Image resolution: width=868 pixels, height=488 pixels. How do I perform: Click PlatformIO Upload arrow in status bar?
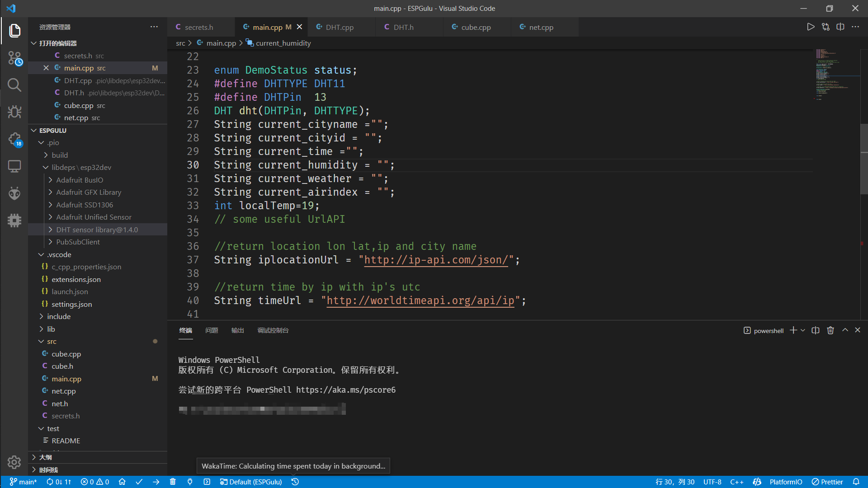[x=156, y=482]
